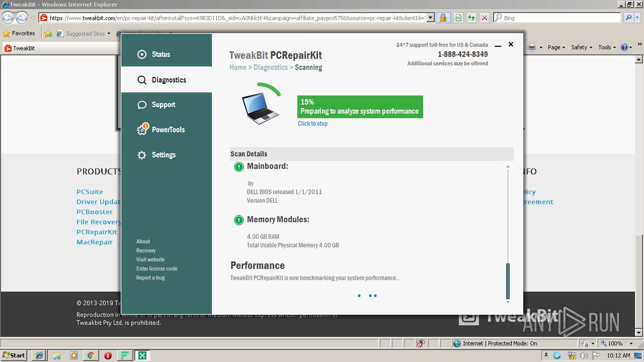Viewport: 644px width, 362px height.
Task: Click the Memory Modules warning icon
Action: point(239,220)
